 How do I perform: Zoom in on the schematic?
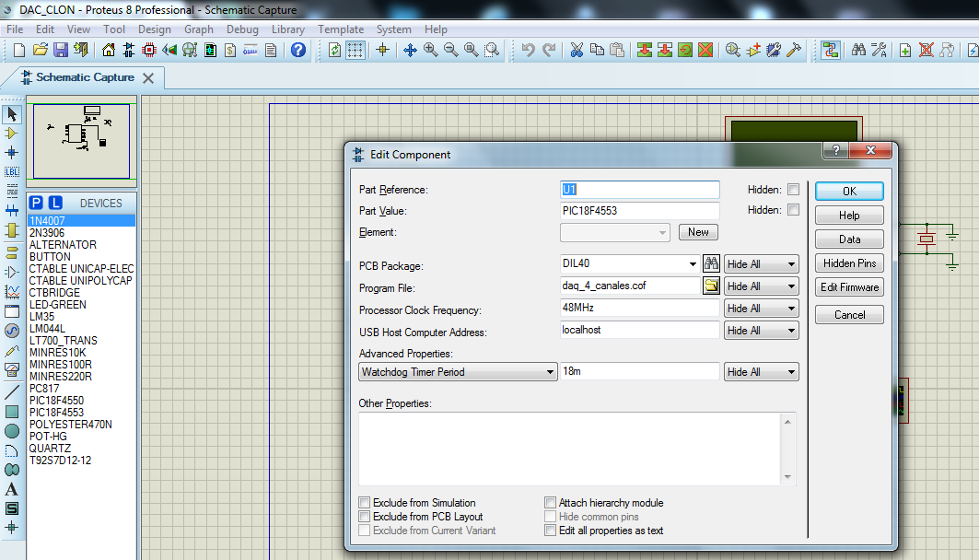tap(430, 50)
